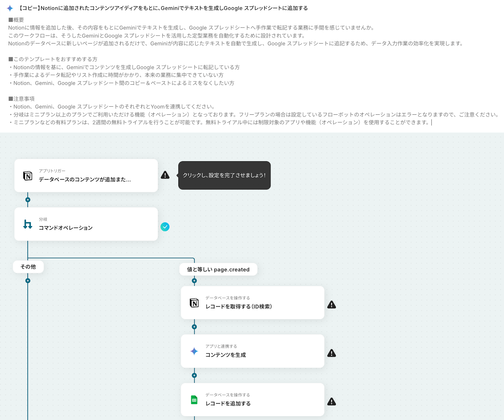Open the データベースのコンテンツが追加また… trigger card
The width and height of the screenshot is (504, 420).
[x=86, y=176]
